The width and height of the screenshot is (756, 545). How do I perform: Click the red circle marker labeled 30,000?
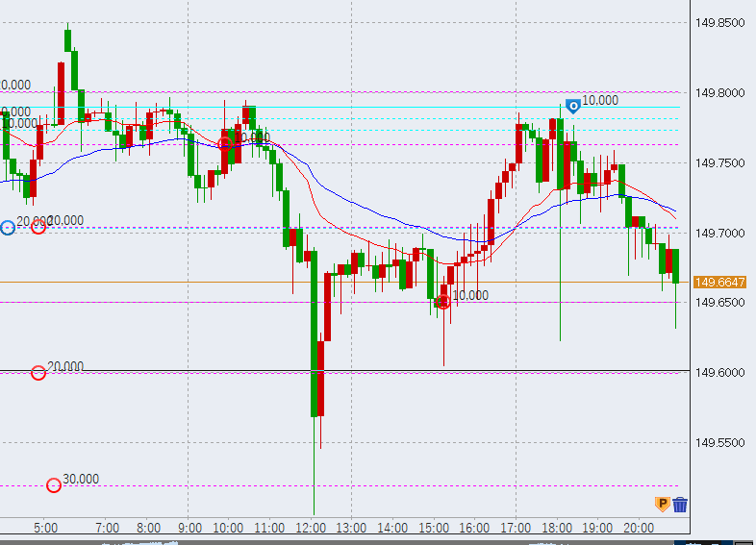(x=54, y=485)
